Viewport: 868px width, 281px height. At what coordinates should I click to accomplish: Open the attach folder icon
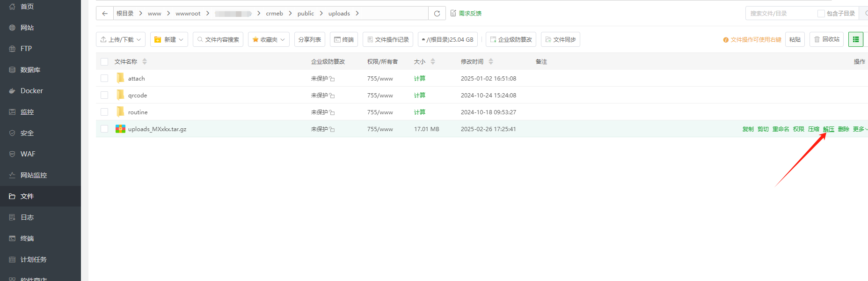pos(120,78)
